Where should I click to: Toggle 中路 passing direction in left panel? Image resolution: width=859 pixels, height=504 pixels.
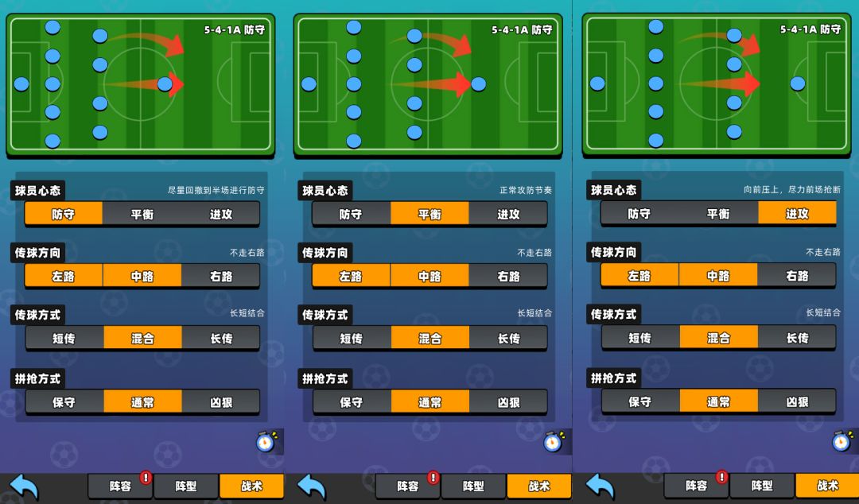point(142,276)
